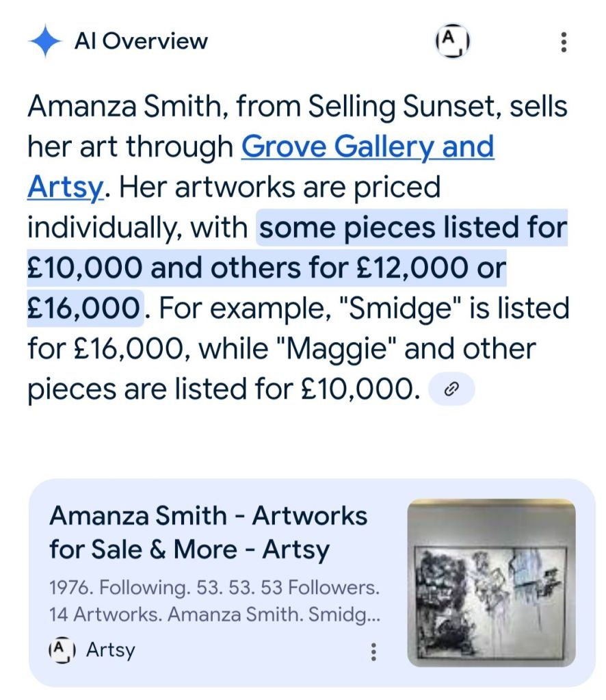The image size is (606, 700).
Task: Click the citation link chip after the paragraph
Action: click(451, 389)
